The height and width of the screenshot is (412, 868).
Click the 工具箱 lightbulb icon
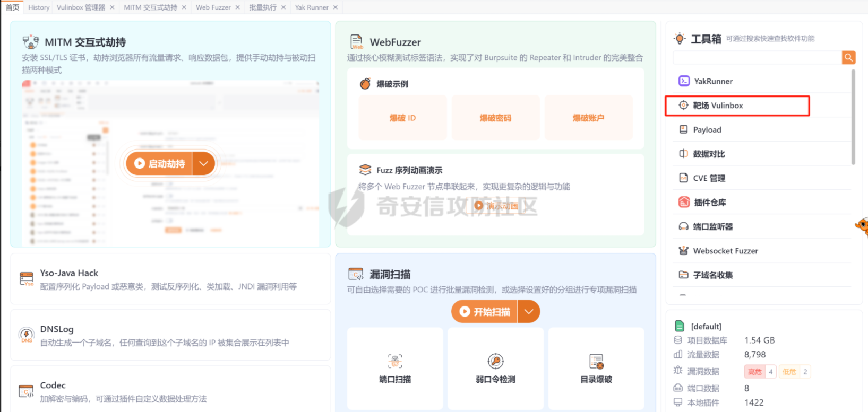tap(680, 38)
